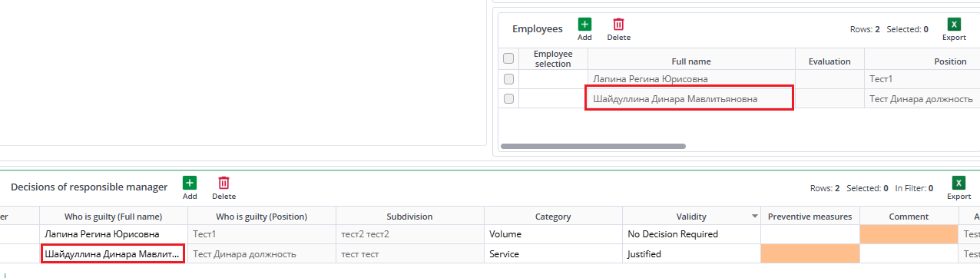The width and height of the screenshot is (980, 278).
Task: Open the Validity column filter dropdown
Action: click(x=754, y=217)
